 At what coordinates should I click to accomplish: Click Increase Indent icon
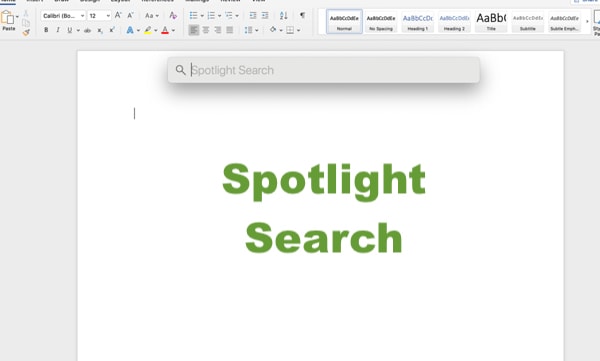[x=265, y=15]
